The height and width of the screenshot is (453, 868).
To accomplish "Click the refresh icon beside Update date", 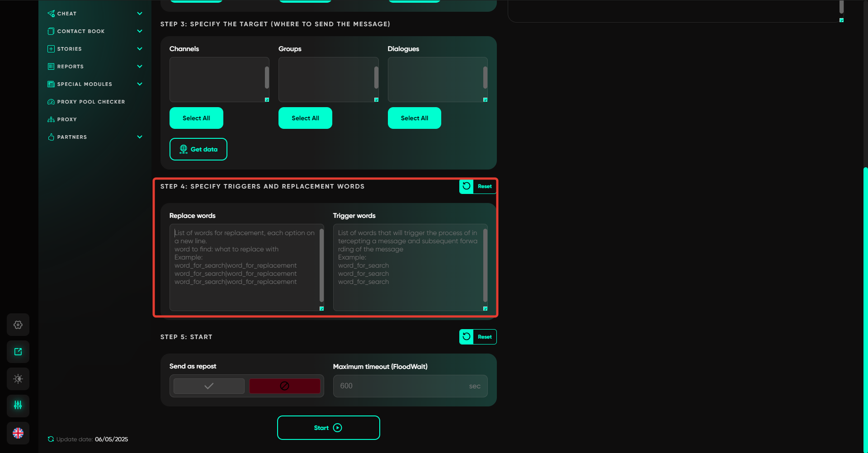I will (51, 439).
